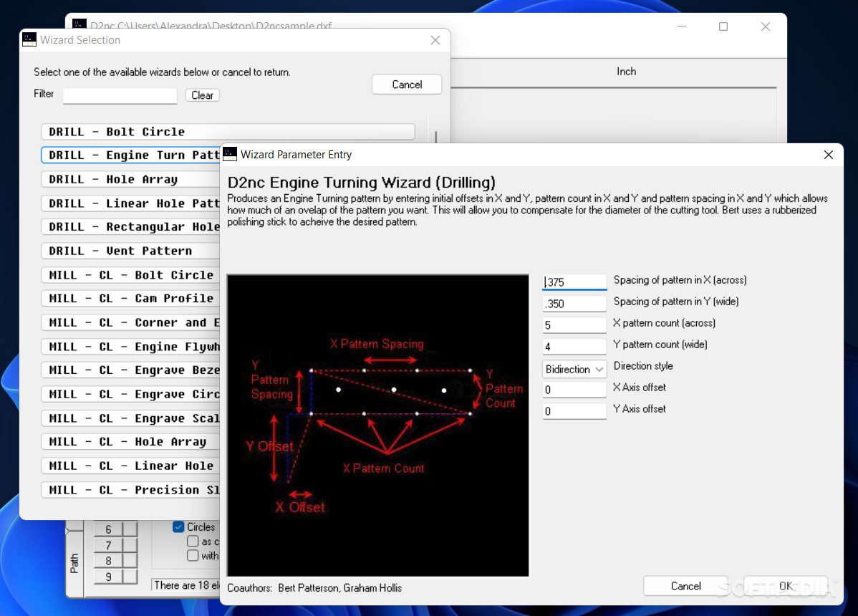858x616 pixels.
Task: Open the Direction style Bidirection dropdown
Action: point(574,370)
